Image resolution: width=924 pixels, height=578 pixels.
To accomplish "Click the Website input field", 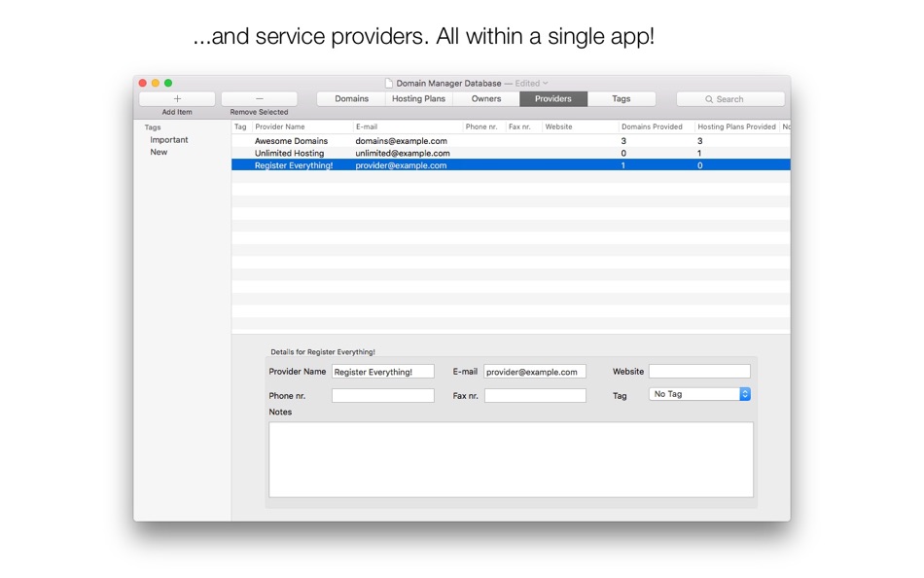I will click(x=699, y=371).
